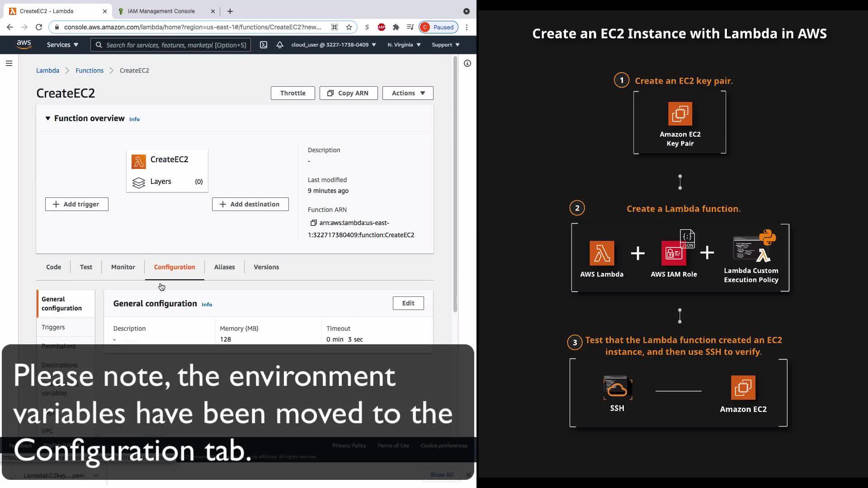
Task: Open the Functions breadcrumb link
Action: 90,70
